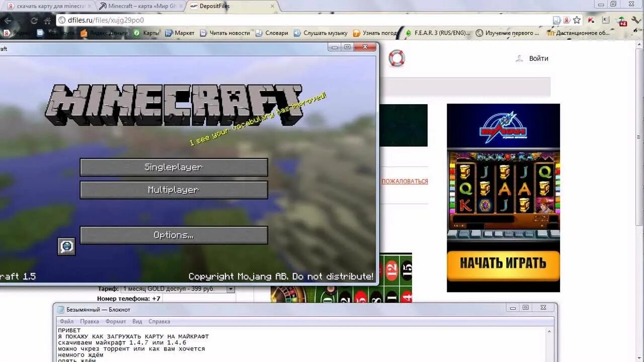Reload the page in browser
Screen dimensions: 644x362
click(34, 21)
